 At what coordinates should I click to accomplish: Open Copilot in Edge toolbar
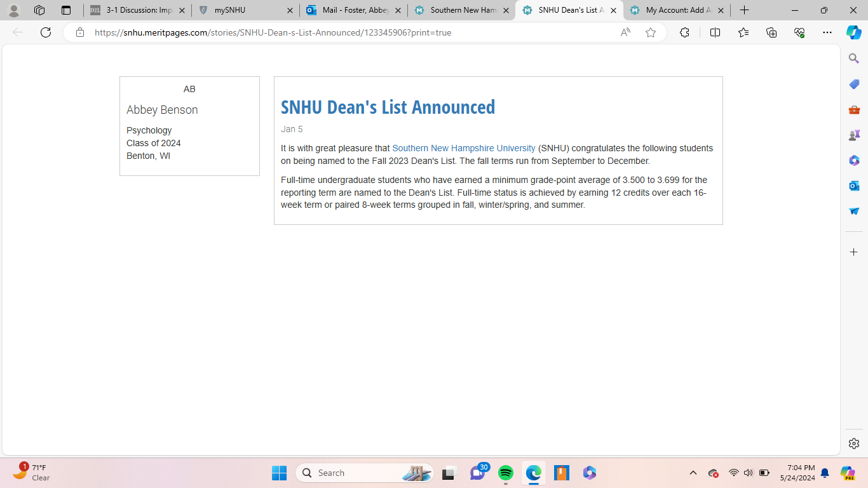(854, 32)
